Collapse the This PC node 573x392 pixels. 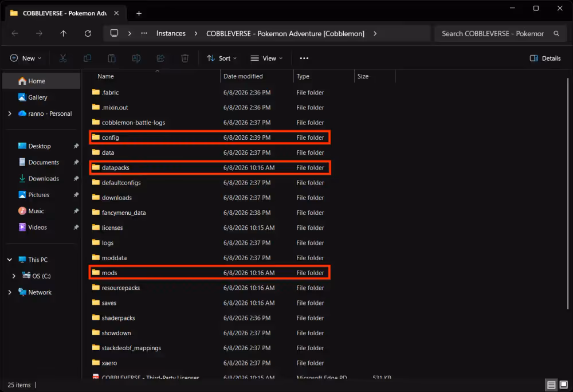(10, 260)
